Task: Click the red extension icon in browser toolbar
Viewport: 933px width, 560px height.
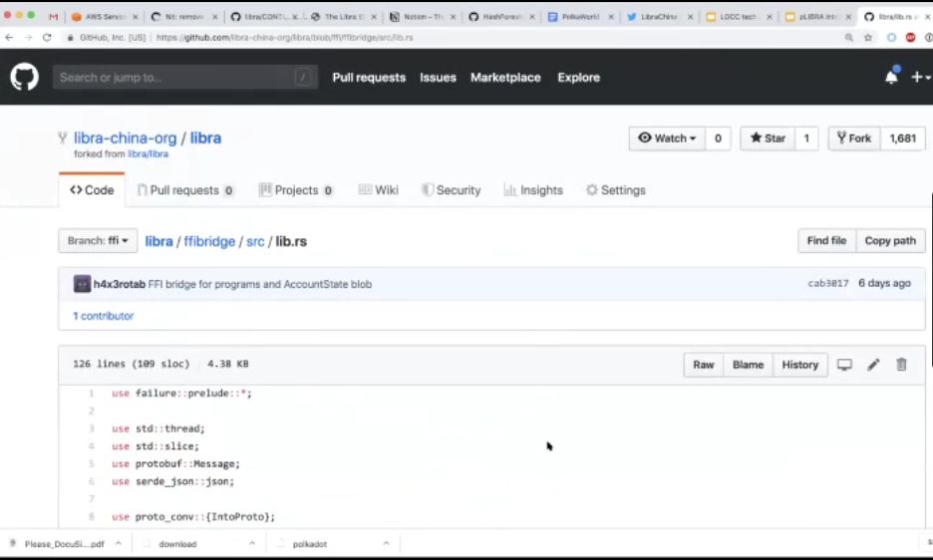Action: point(910,38)
